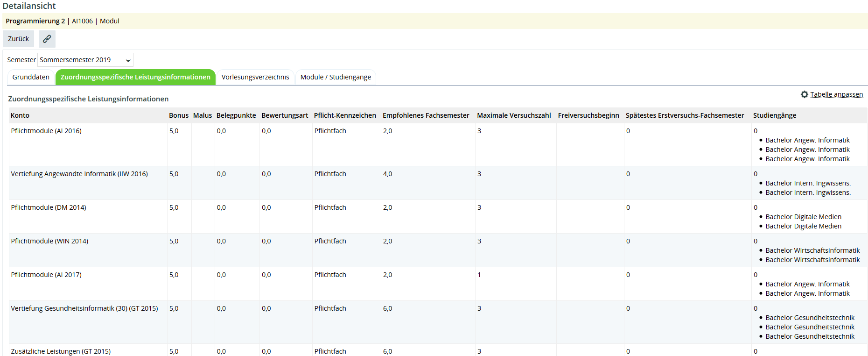Click the gear icon beside Tabelle anpassen
This screenshot has width=868, height=356.
click(x=804, y=94)
